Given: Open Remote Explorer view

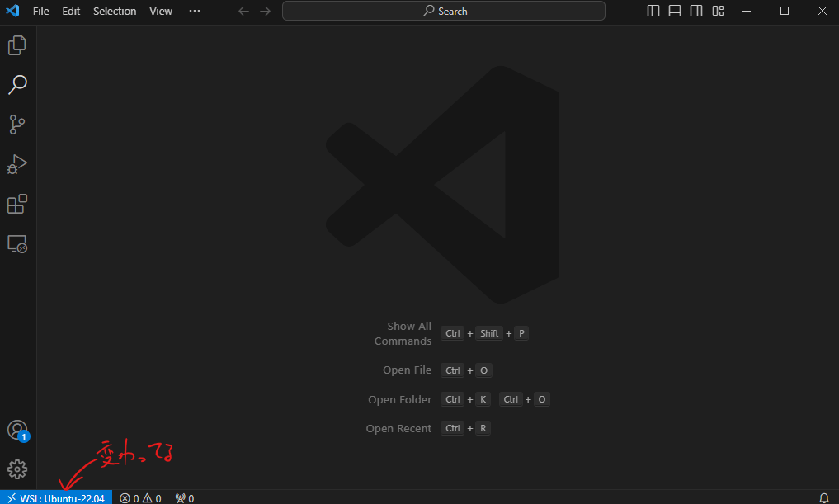Looking at the screenshot, I should point(17,244).
